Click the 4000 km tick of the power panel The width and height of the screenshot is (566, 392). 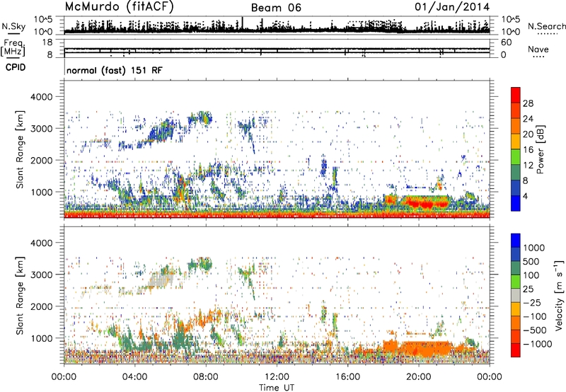[42, 97]
